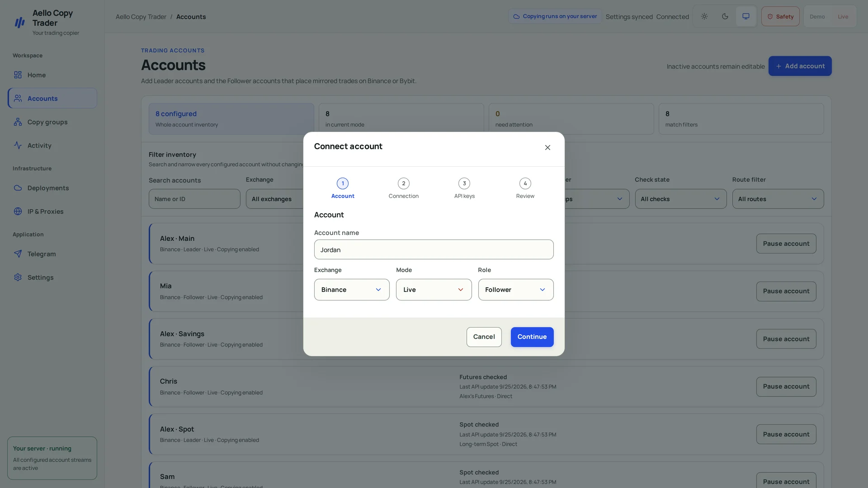Click the Account name field containing Jordan

pos(434,249)
